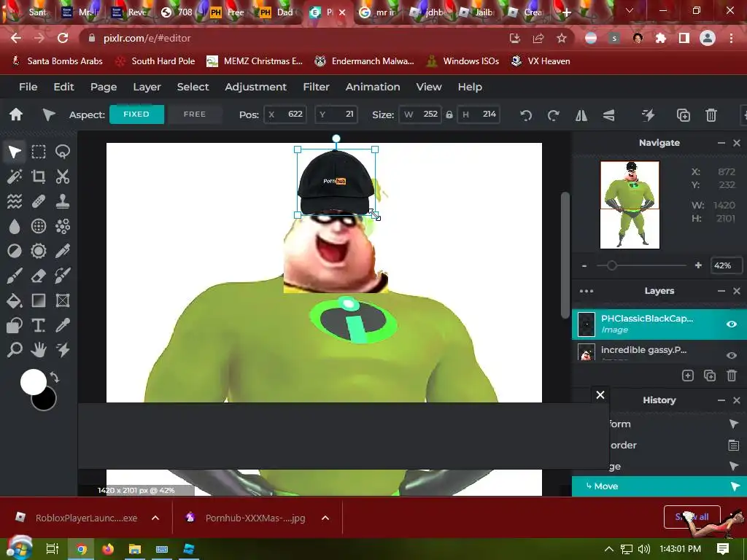The height and width of the screenshot is (560, 747).
Task: Click the X position input field
Action: [285, 114]
